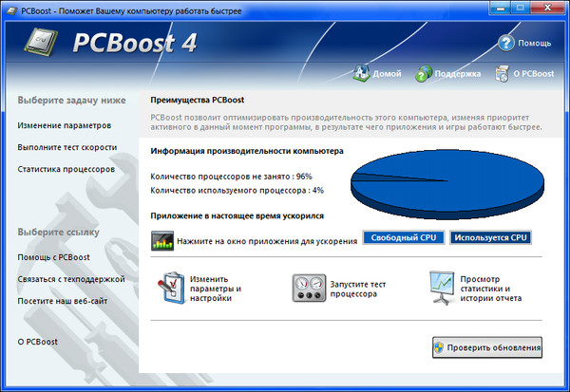Screen dimensions: 570x392
Task: Click the Используется CPU legend swatch
Action: point(490,237)
